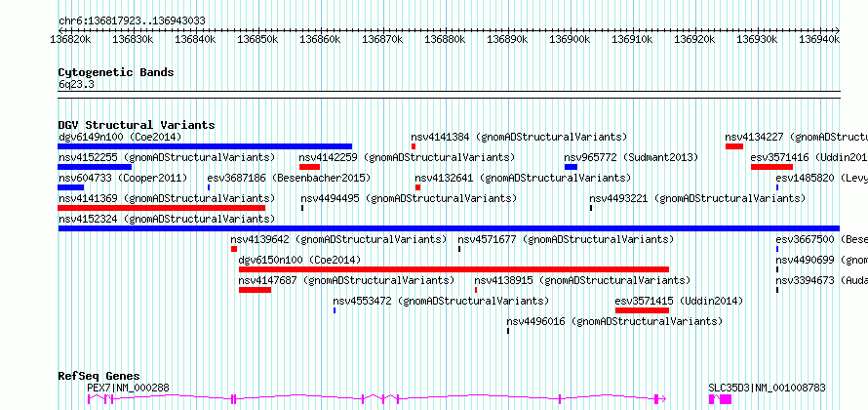Click the nsv4553472 variant label
The width and height of the screenshot is (868, 410).
tap(441, 301)
